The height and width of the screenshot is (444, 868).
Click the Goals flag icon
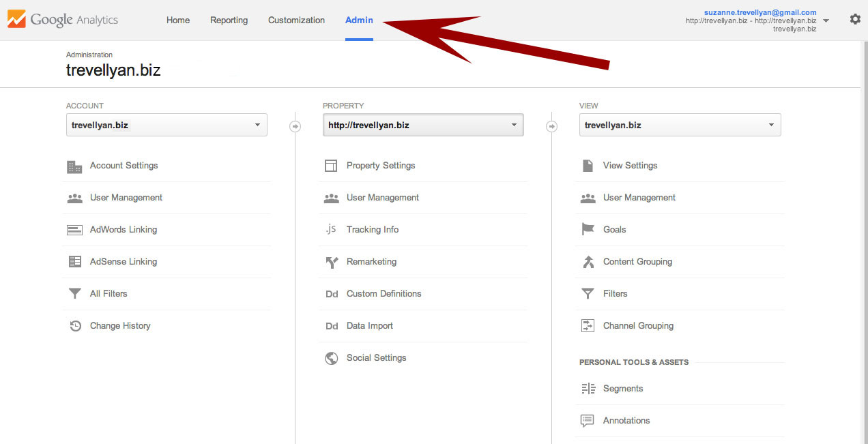(x=588, y=230)
